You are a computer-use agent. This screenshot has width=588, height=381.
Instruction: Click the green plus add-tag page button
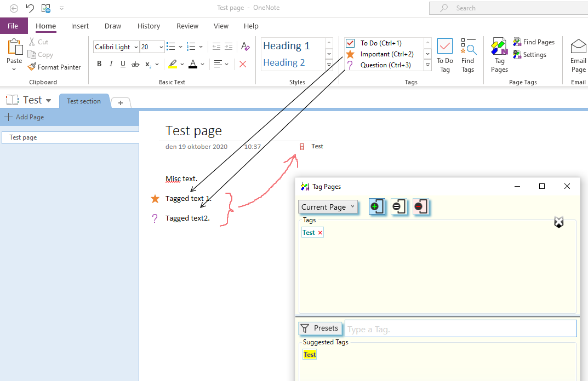coord(376,206)
